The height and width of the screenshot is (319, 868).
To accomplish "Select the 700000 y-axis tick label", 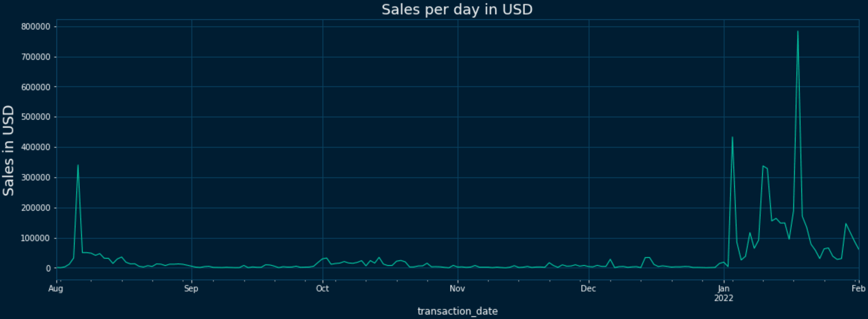I will (36, 57).
